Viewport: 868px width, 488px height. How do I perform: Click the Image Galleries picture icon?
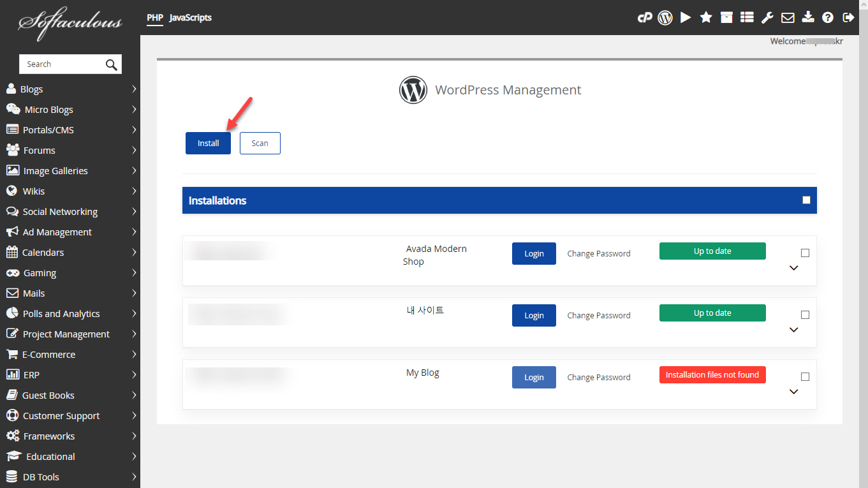pos(13,170)
